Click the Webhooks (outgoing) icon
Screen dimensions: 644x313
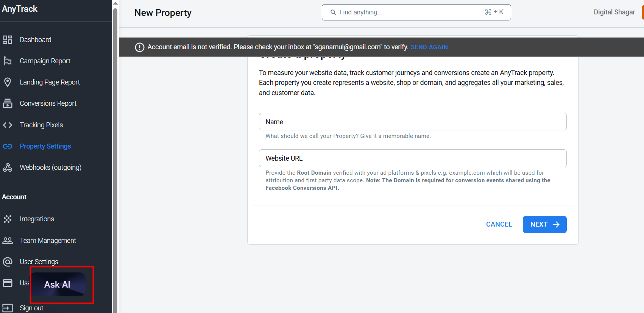[x=8, y=167]
